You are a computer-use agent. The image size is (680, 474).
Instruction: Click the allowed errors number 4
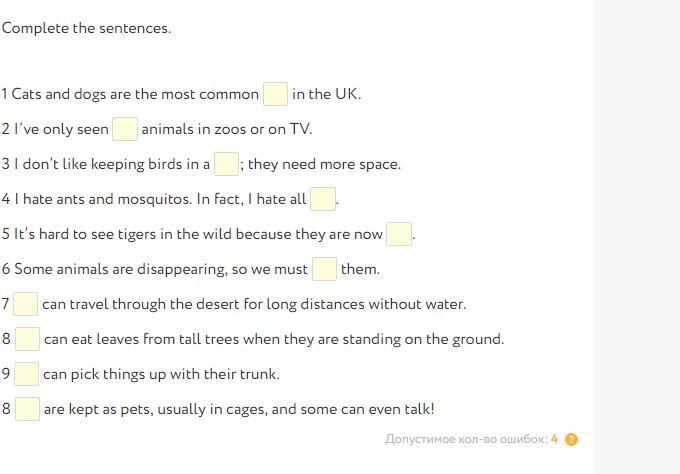(554, 439)
